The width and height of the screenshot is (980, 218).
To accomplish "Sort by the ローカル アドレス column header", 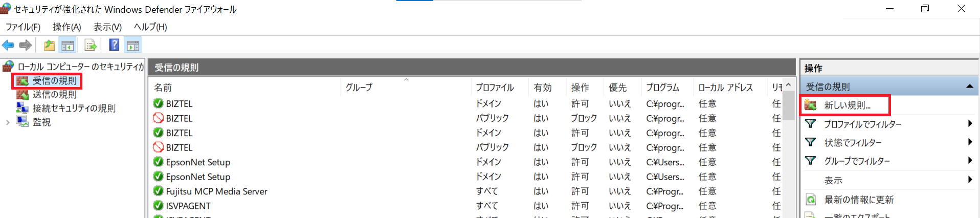I will pos(730,88).
